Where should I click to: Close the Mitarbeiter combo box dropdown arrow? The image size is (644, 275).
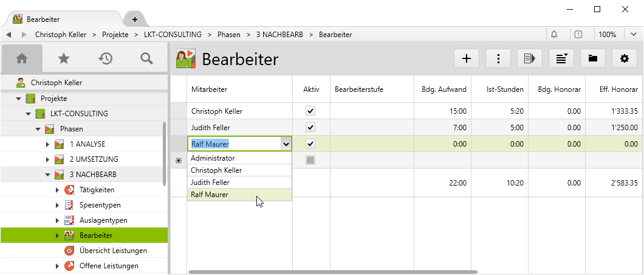click(x=285, y=144)
